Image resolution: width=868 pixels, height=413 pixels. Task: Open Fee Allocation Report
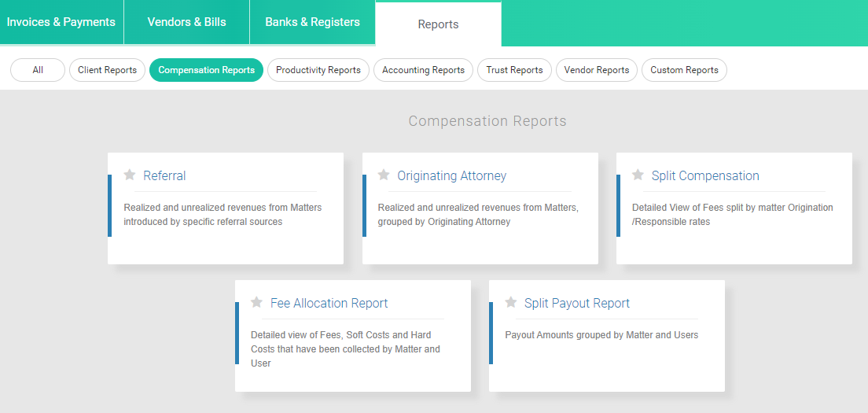point(329,303)
